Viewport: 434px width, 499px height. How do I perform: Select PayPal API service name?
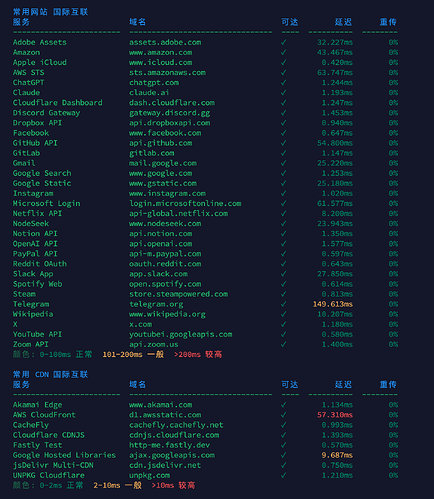point(35,254)
